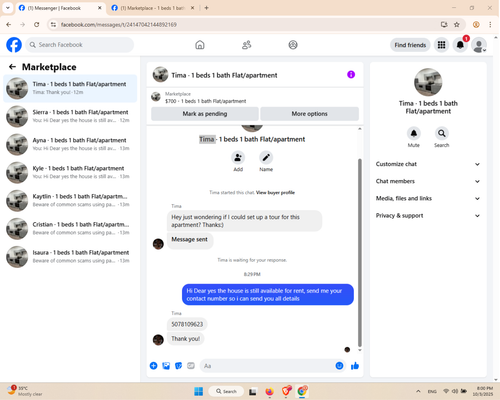Viewport: 500px width, 400px height.
Task: Open the emoji picker in message box
Action: point(339,366)
